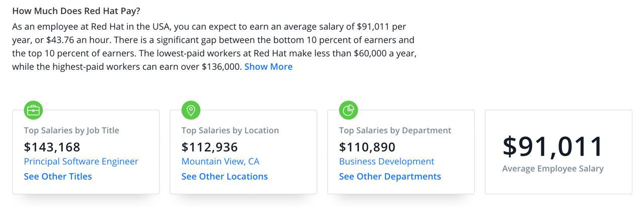Image resolution: width=644 pixels, height=217 pixels.
Task: Expand description with Show More link
Action: click(x=268, y=66)
